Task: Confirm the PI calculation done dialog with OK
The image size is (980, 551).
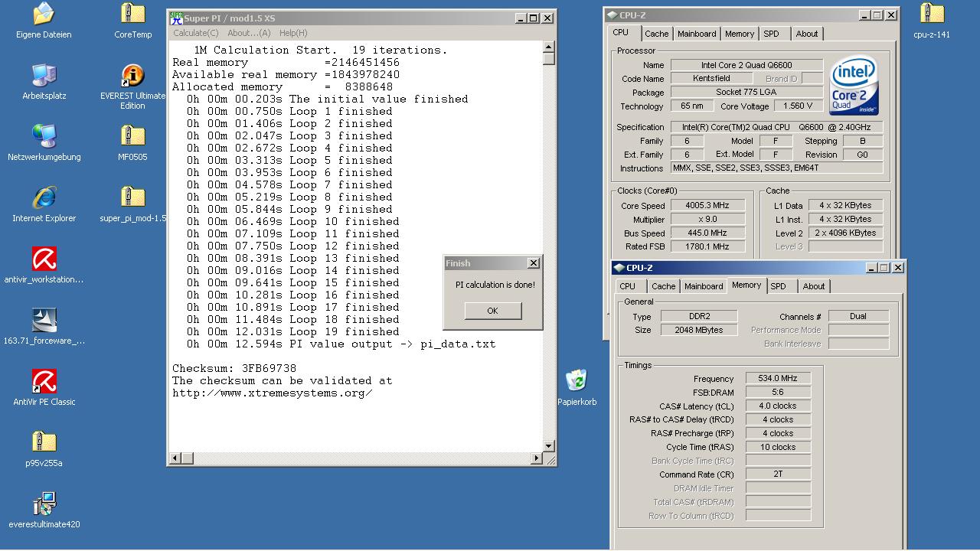Action: click(x=492, y=310)
